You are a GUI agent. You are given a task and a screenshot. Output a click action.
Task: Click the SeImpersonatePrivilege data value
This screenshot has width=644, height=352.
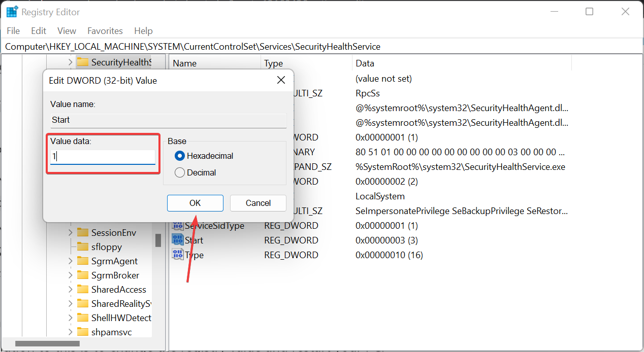462,210
